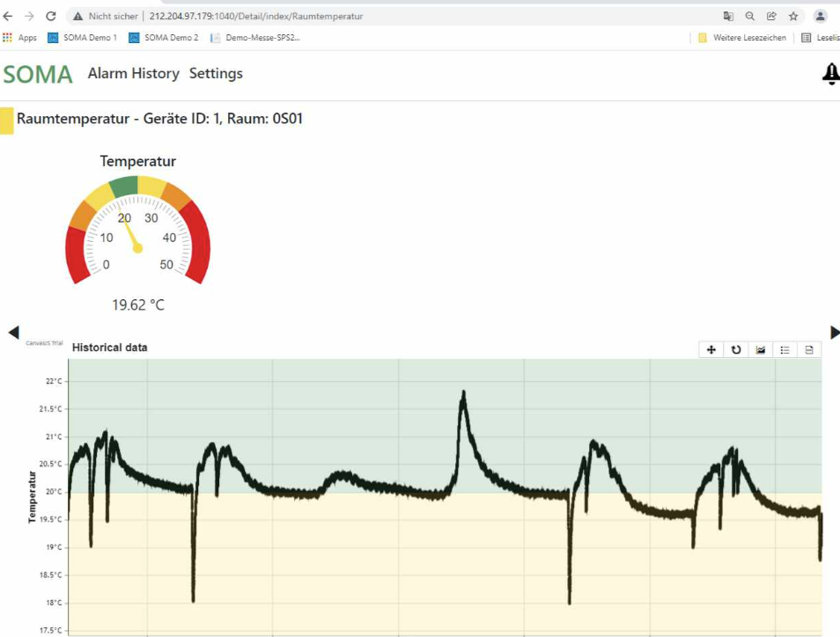Click the alarm bell notification icon
This screenshot has width=840, height=637.
tap(831, 74)
